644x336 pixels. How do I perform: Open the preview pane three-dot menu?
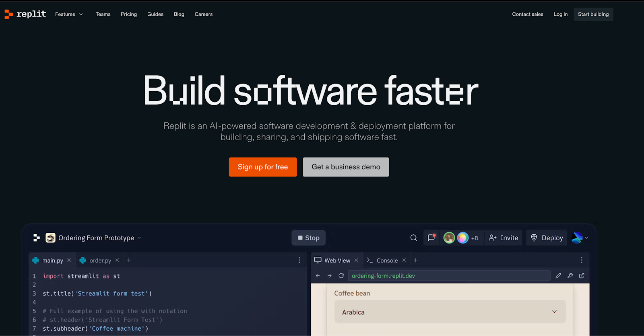[582, 260]
